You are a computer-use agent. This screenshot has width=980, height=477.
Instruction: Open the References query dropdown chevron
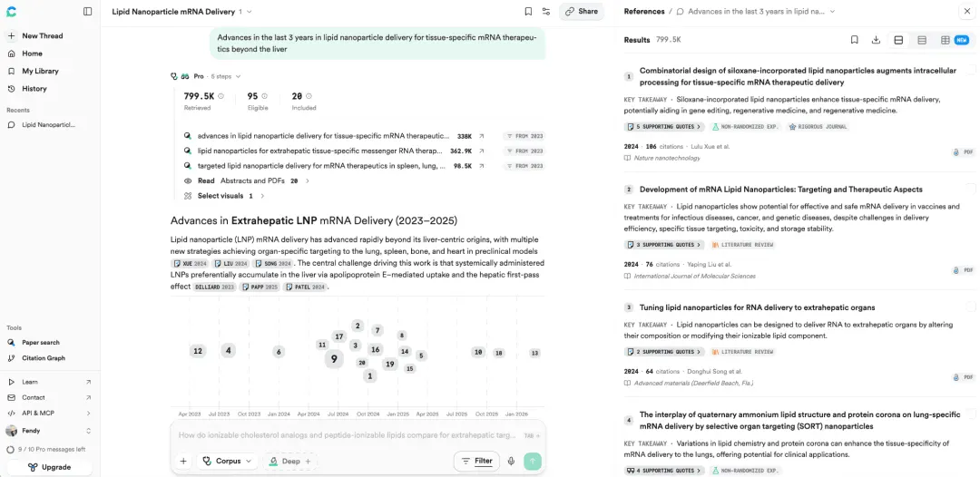click(x=832, y=11)
